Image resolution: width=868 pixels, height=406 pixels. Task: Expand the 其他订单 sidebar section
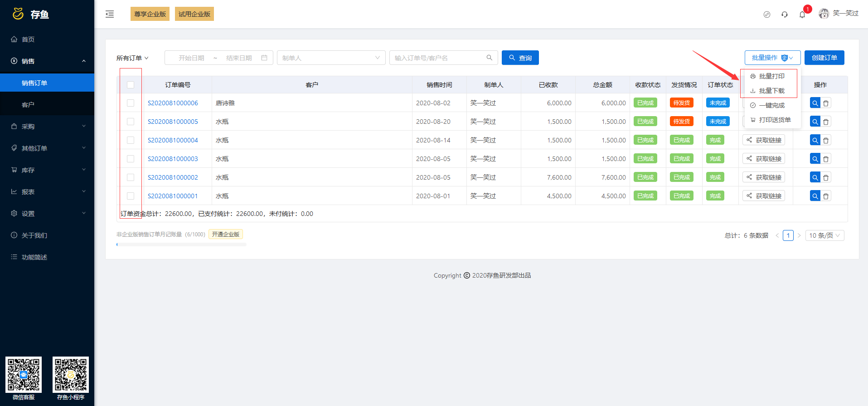(47, 148)
